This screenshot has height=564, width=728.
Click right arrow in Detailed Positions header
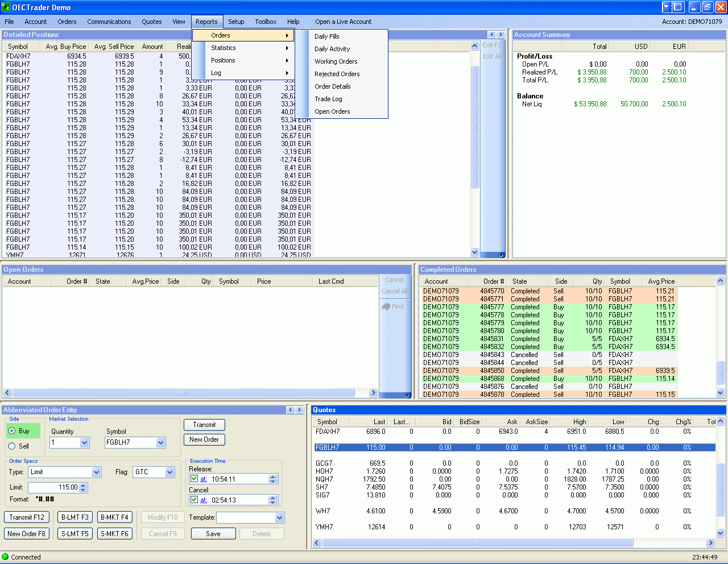pyautogui.click(x=500, y=35)
